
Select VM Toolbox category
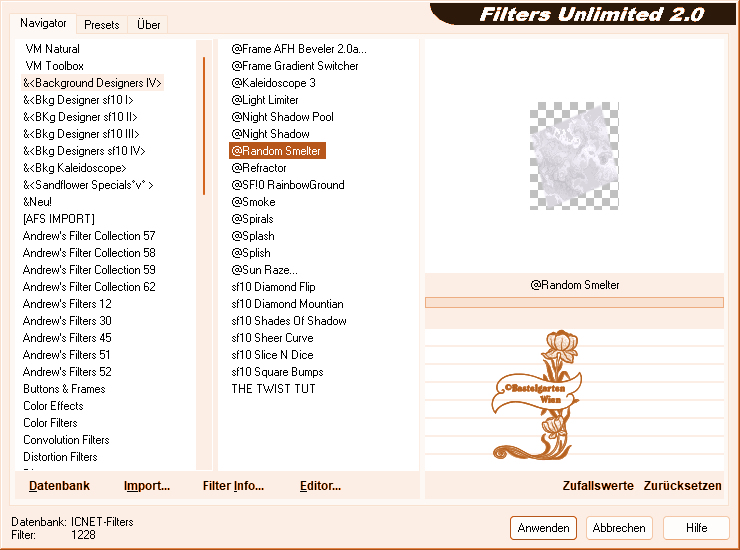click(x=54, y=66)
